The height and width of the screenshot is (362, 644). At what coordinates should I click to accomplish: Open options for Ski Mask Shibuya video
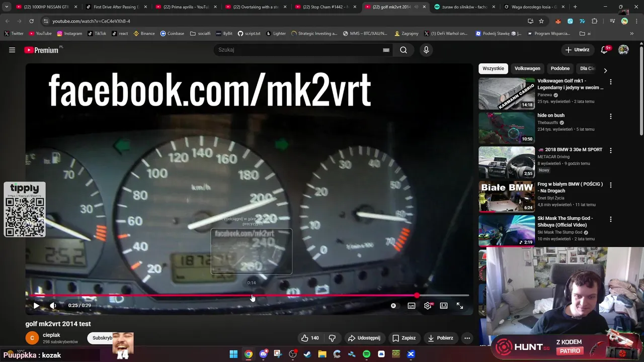(x=611, y=219)
